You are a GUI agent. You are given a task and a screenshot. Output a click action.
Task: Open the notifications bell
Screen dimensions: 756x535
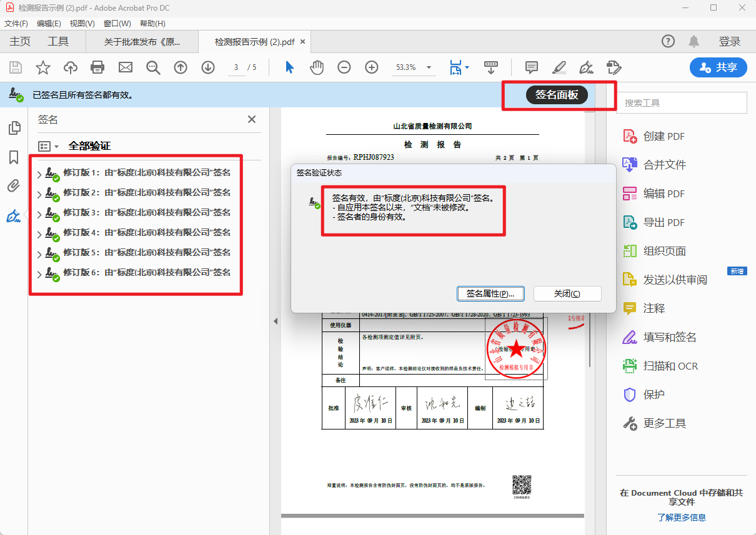(x=694, y=42)
